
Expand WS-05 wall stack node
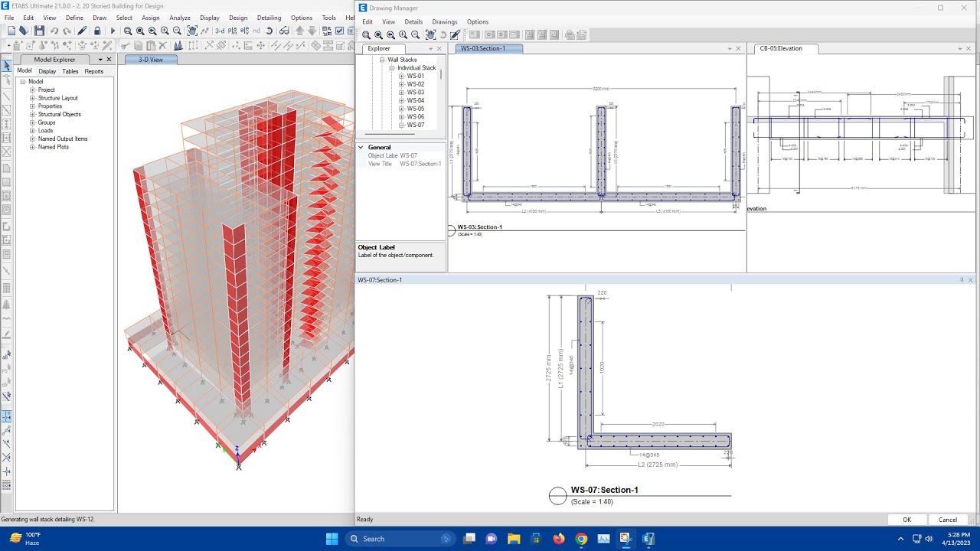coord(401,109)
